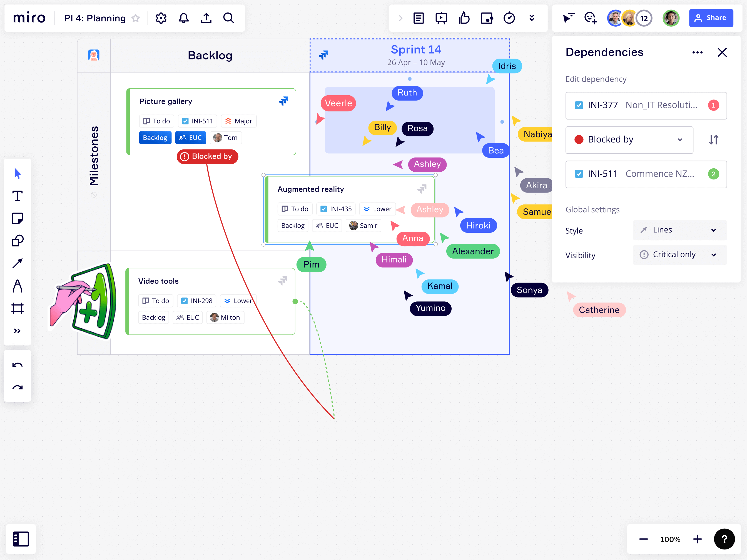
Task: Click the notifications bell icon
Action: click(183, 18)
